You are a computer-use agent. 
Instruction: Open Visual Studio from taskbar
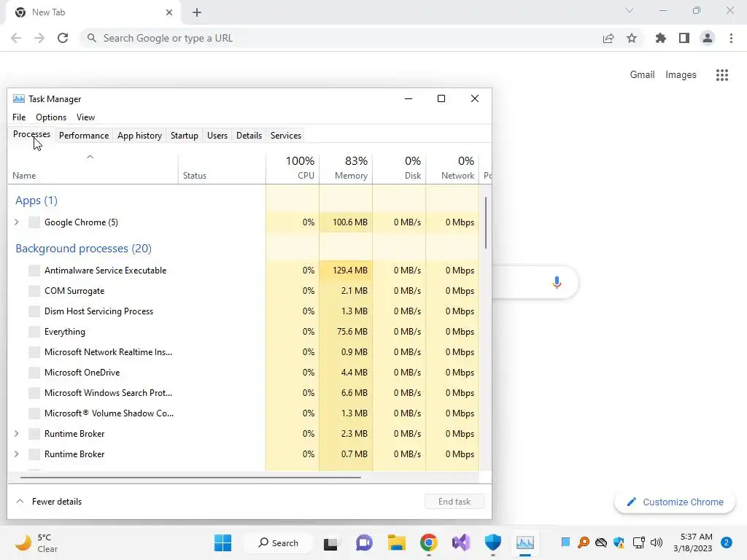point(461,542)
